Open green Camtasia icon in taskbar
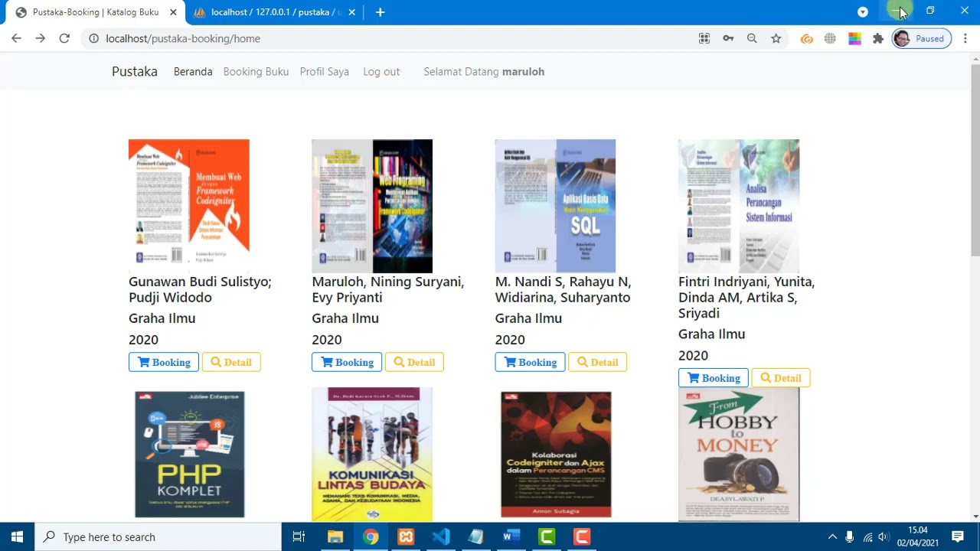The image size is (980, 551). 547,536
